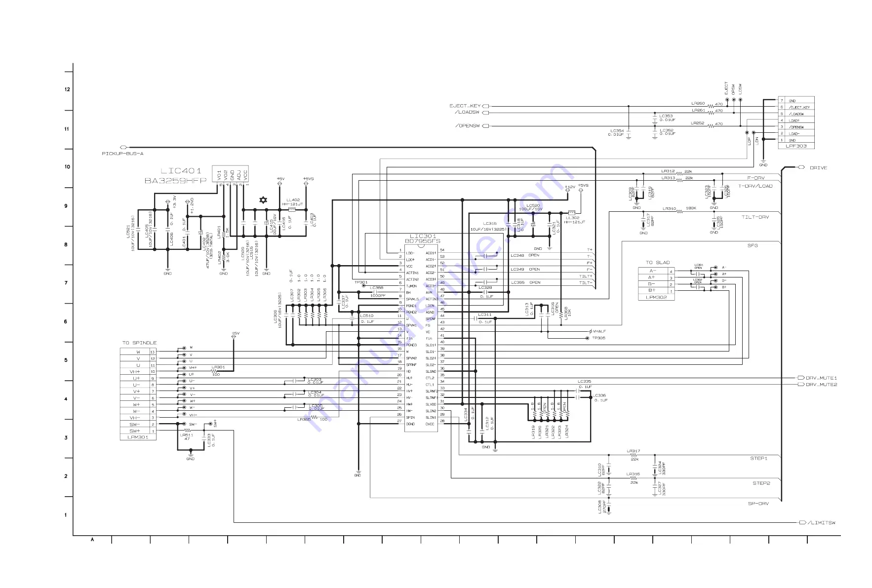The width and height of the screenshot is (872, 588).
Task: Click the LC355 OPEN capacitor label
Action: [525, 283]
